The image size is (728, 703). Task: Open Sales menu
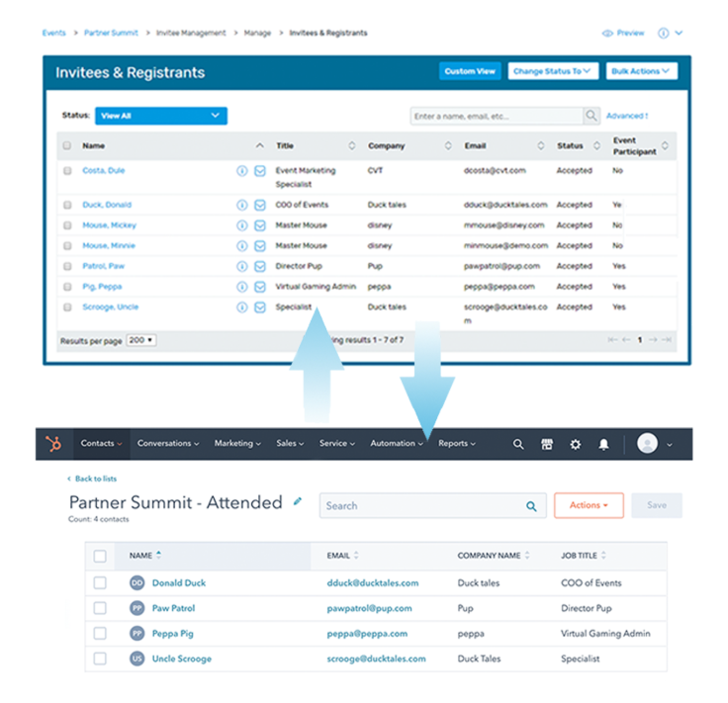coord(290,444)
